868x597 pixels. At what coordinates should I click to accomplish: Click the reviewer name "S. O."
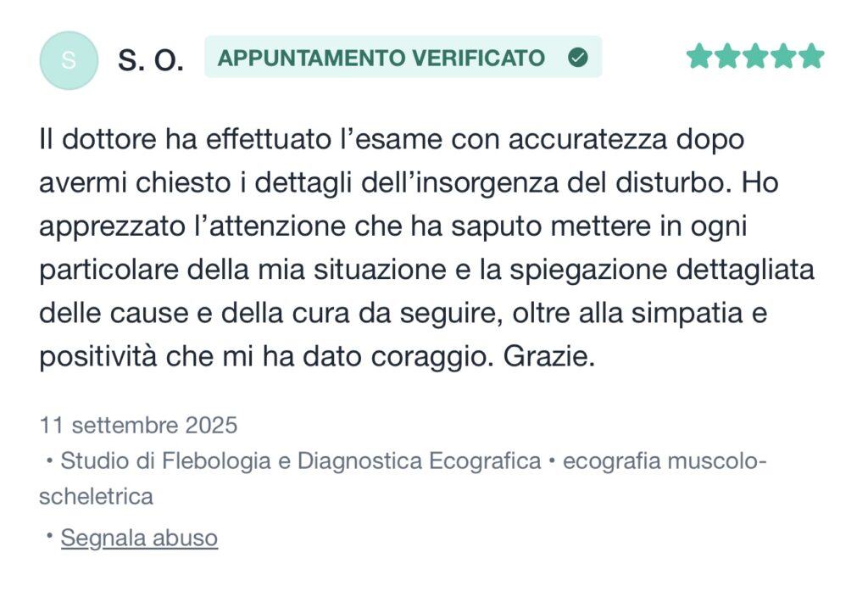[151, 60]
